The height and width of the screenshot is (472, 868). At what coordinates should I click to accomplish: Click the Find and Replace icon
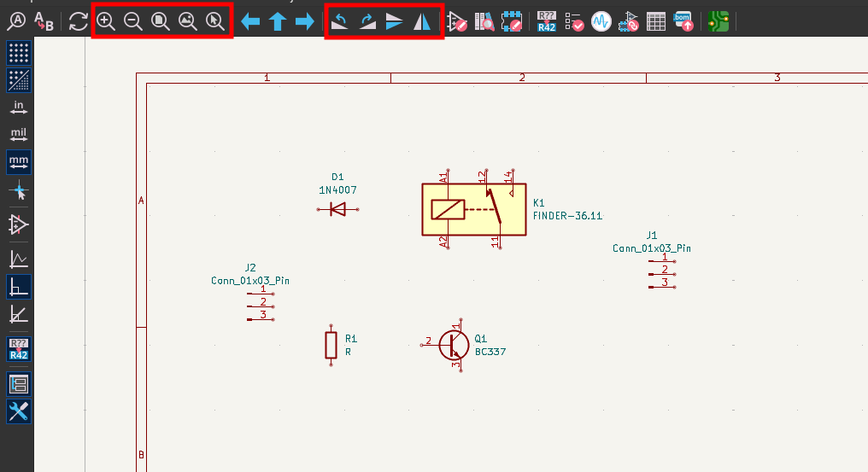(x=43, y=22)
